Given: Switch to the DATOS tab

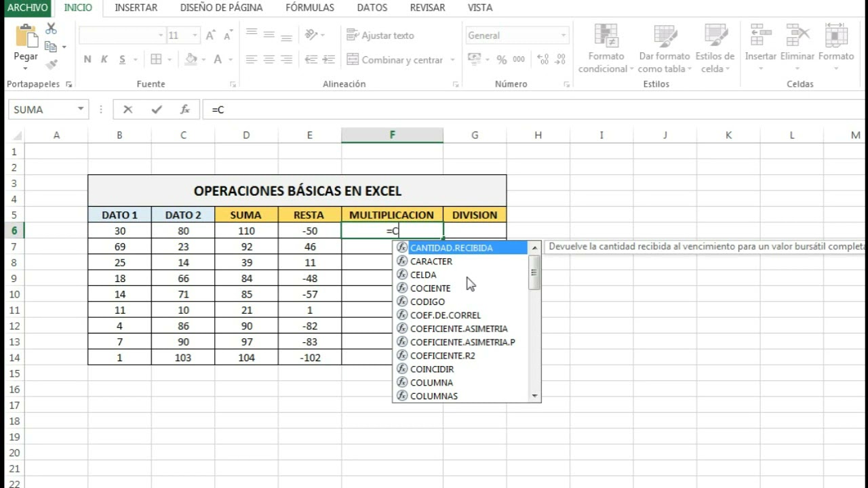Looking at the screenshot, I should pyautogui.click(x=372, y=7).
